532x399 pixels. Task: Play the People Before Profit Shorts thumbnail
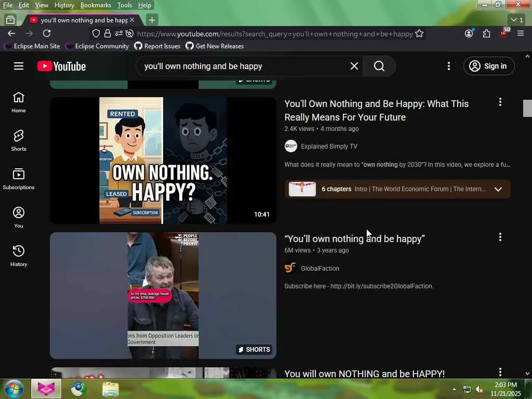point(163,296)
